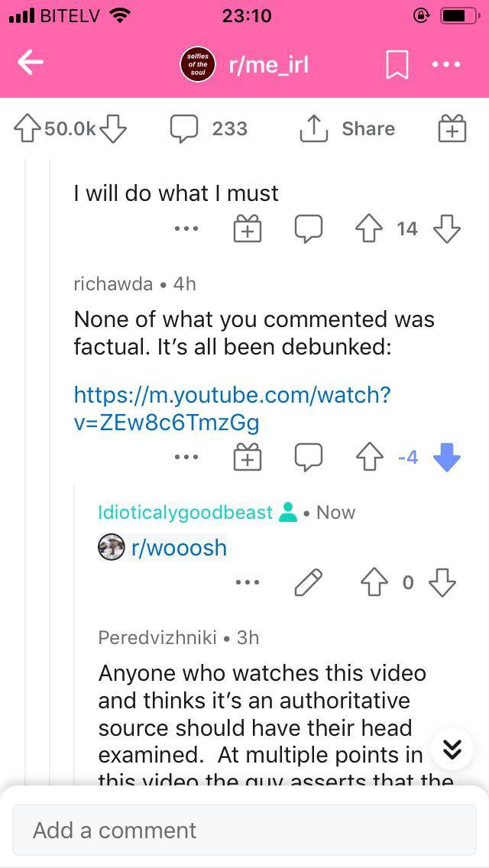This screenshot has height=868, width=489.
Task: Upvote the 'I will do what I must' comment
Action: point(371,228)
